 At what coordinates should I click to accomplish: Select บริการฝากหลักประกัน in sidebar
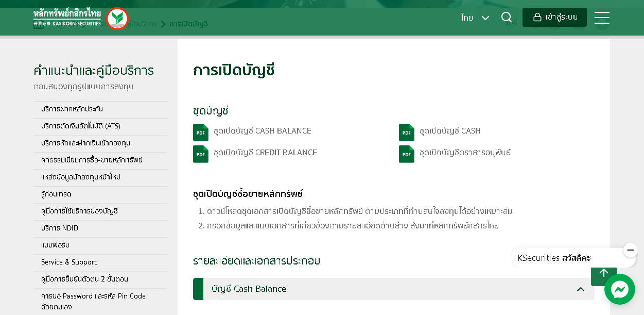(x=72, y=109)
